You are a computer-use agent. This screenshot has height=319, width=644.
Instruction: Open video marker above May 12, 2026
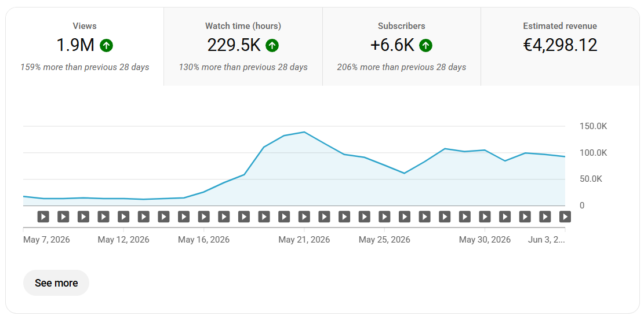point(123,217)
